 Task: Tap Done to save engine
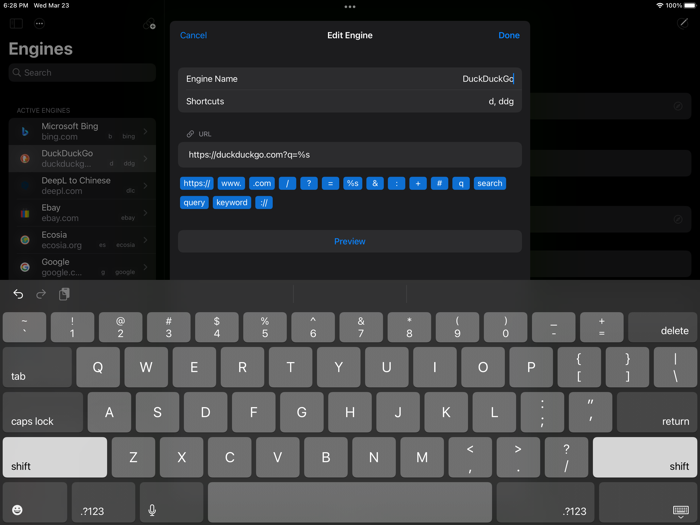pos(508,35)
